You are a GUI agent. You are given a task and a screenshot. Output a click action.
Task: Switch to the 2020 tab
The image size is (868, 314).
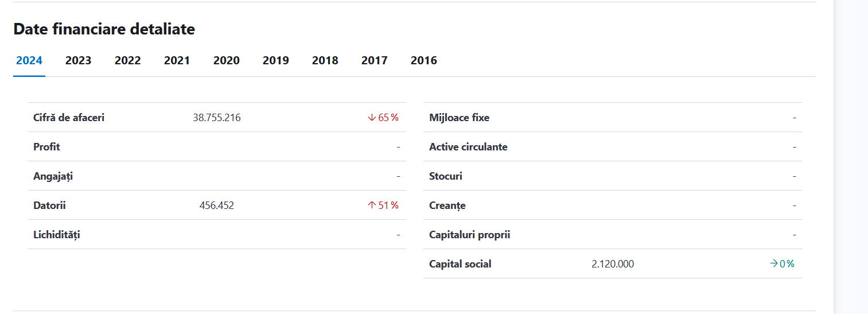coord(226,60)
